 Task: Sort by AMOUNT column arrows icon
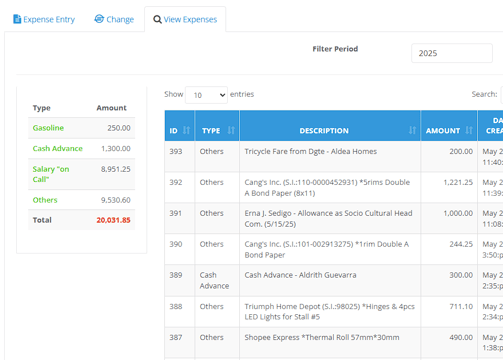469,130
